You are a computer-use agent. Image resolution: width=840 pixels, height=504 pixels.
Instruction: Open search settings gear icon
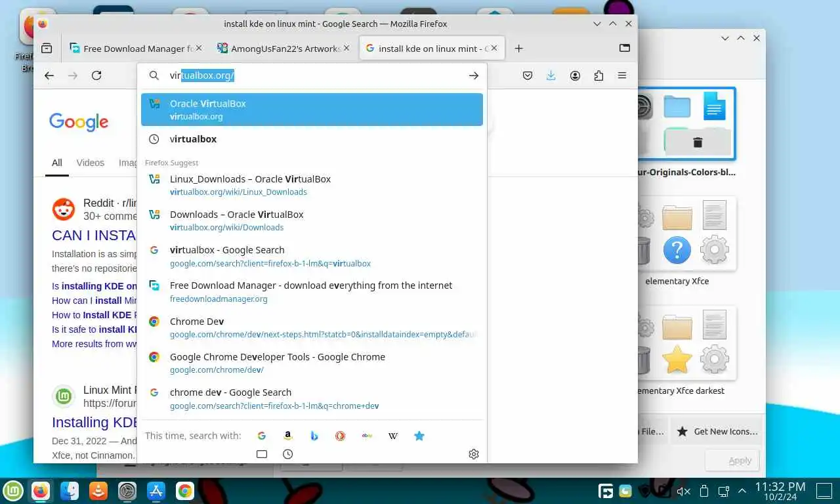point(474,454)
